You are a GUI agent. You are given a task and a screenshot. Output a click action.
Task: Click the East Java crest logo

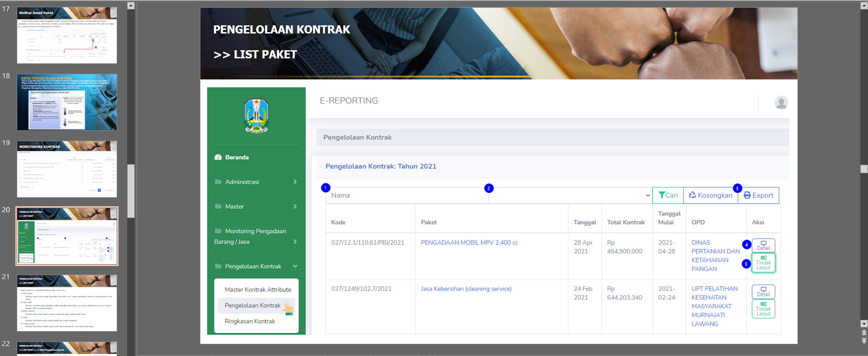(x=256, y=116)
